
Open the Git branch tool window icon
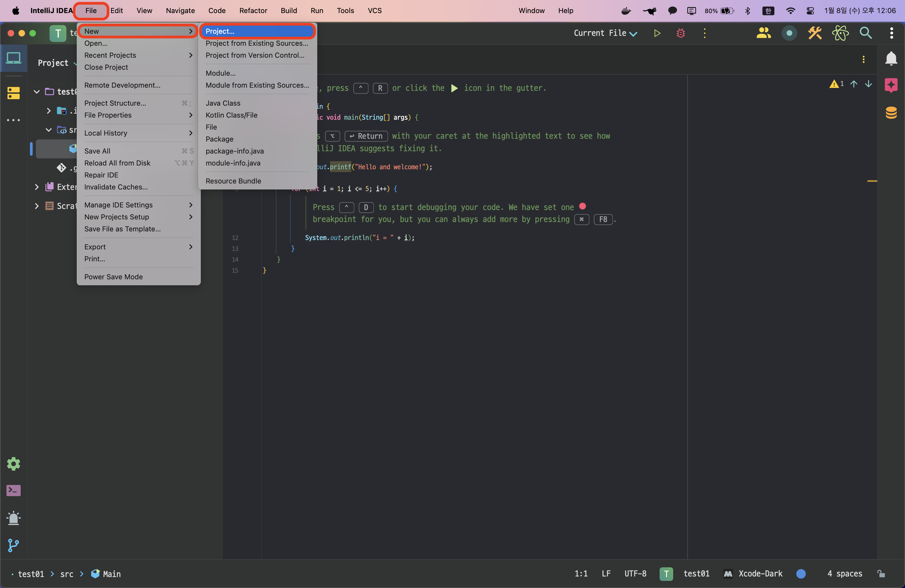(x=14, y=545)
